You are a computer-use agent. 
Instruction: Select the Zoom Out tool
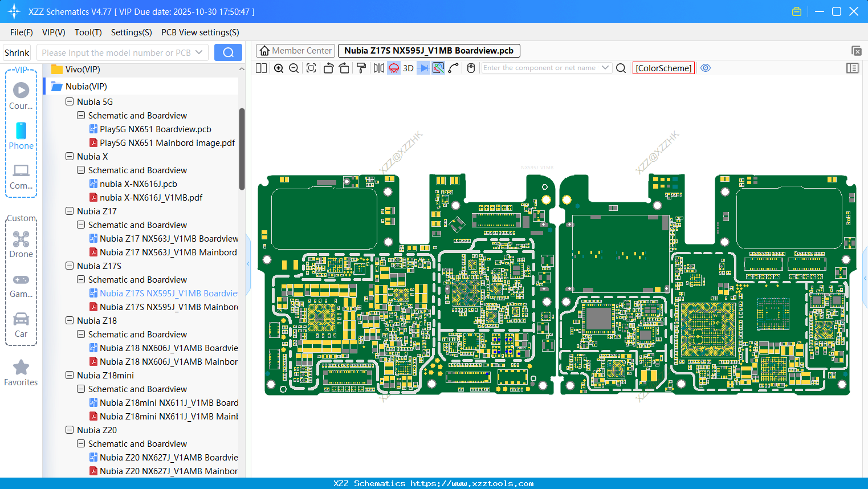(293, 68)
